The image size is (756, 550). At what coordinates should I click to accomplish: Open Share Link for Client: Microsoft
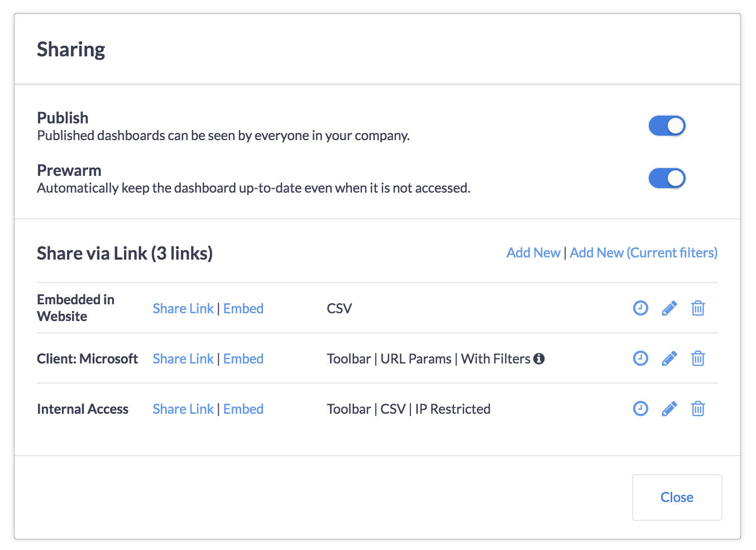(x=183, y=358)
